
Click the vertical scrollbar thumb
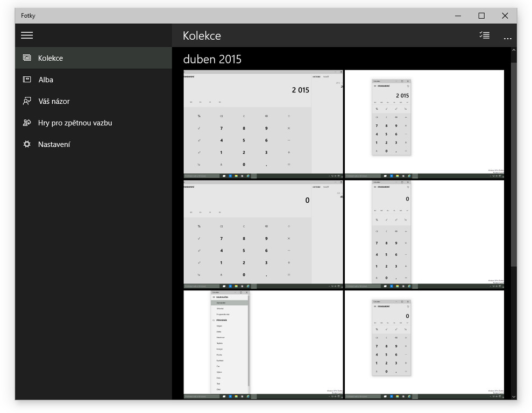pyautogui.click(x=514, y=165)
